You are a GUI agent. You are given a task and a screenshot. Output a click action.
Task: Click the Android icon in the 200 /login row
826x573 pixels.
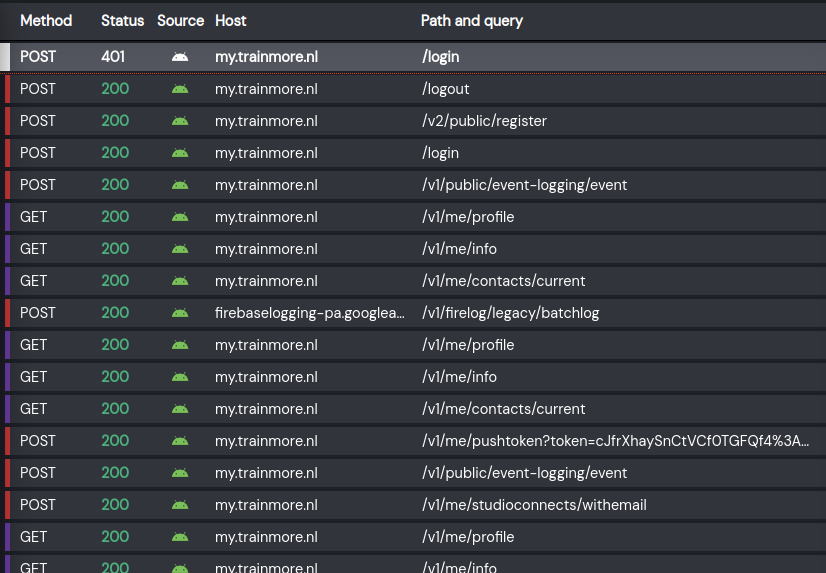pyautogui.click(x=180, y=153)
